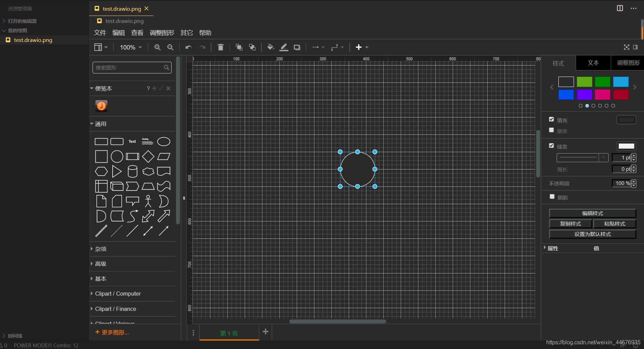Toggle the 渐变 gradient checkbox

pos(551,130)
